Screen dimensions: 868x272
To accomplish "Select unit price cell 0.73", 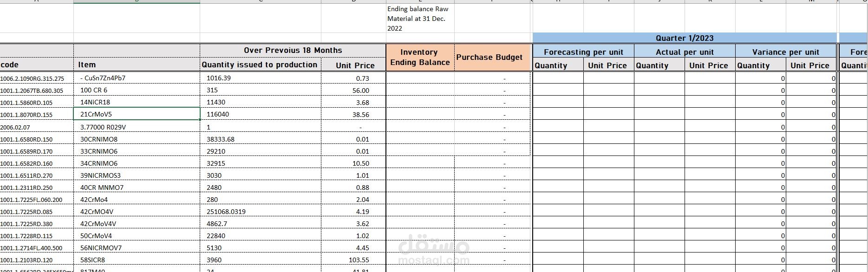I will tap(353, 78).
